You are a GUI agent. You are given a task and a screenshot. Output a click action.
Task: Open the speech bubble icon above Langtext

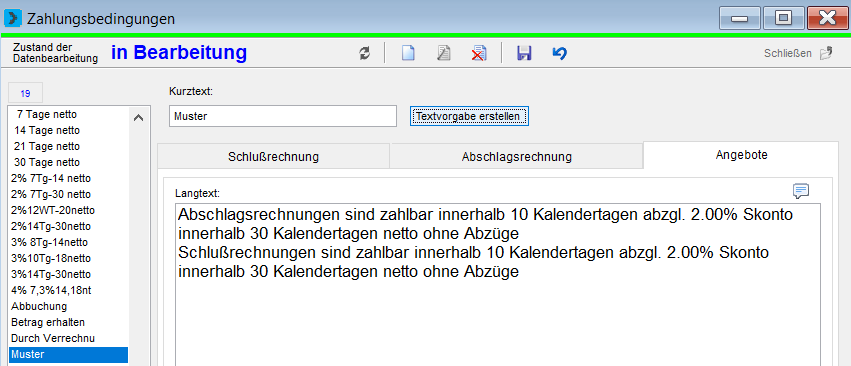pyautogui.click(x=801, y=191)
